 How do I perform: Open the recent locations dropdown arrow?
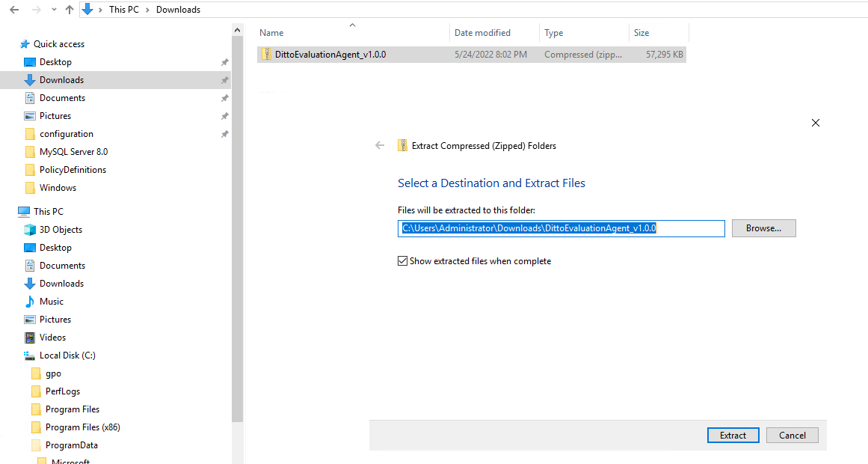click(54, 10)
